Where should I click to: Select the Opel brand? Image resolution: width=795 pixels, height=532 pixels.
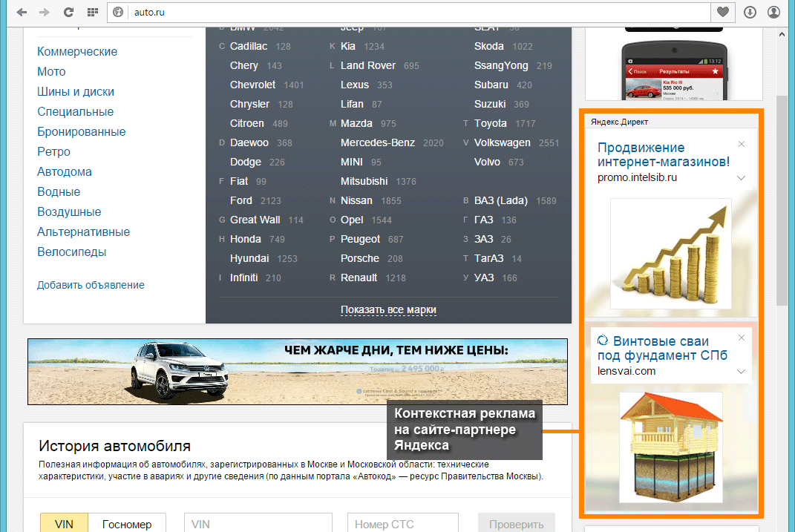(x=352, y=220)
